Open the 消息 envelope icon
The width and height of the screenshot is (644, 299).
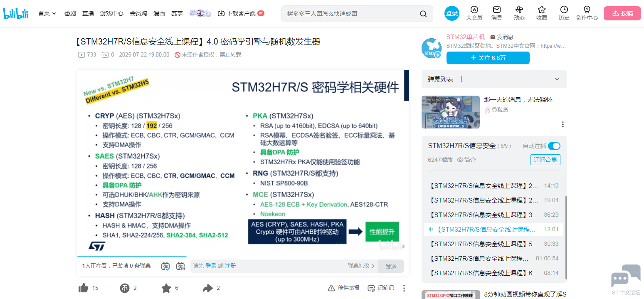tap(496, 10)
